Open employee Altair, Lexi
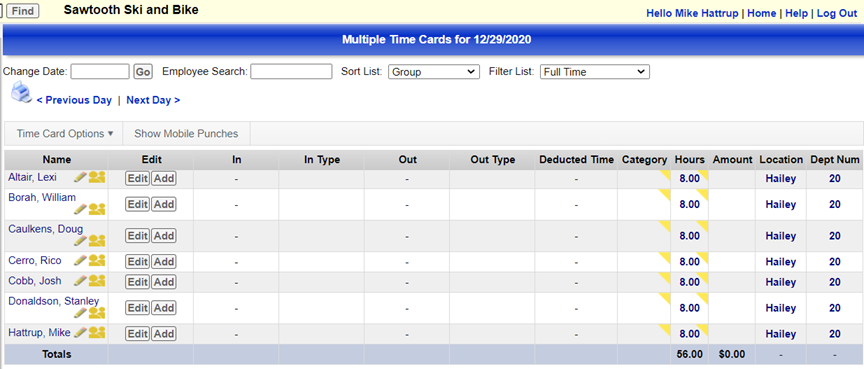Screen dimensions: 864x369 [32, 177]
